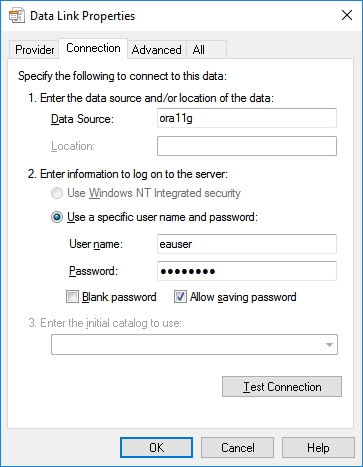This screenshot has width=363, height=467.
Task: Open Help for this dialog
Action: coord(318,448)
